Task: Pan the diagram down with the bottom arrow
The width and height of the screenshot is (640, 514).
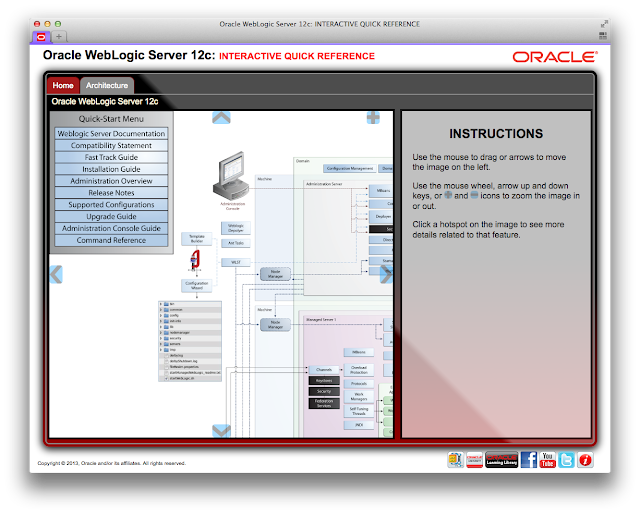Action: pyautogui.click(x=221, y=431)
